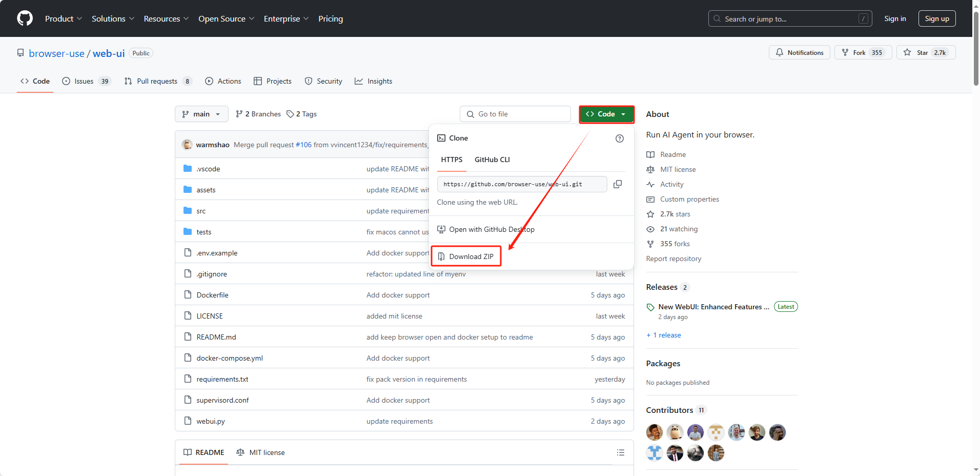
Task: Click file icon next to Dockerfile
Action: tap(188, 295)
